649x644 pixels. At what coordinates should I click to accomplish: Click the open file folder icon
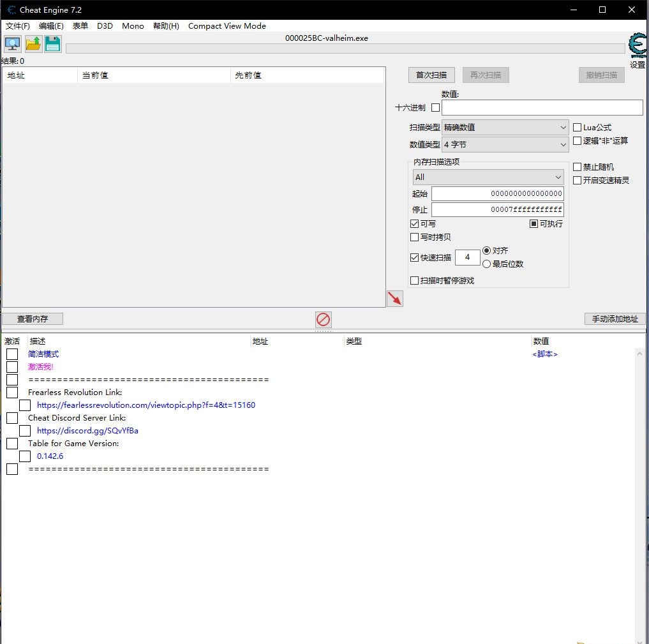[x=33, y=44]
